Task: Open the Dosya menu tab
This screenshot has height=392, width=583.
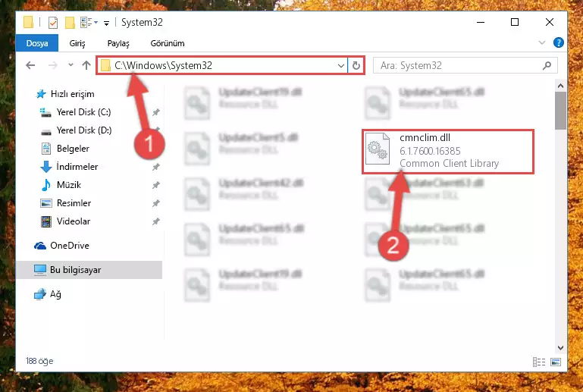Action: click(x=37, y=43)
